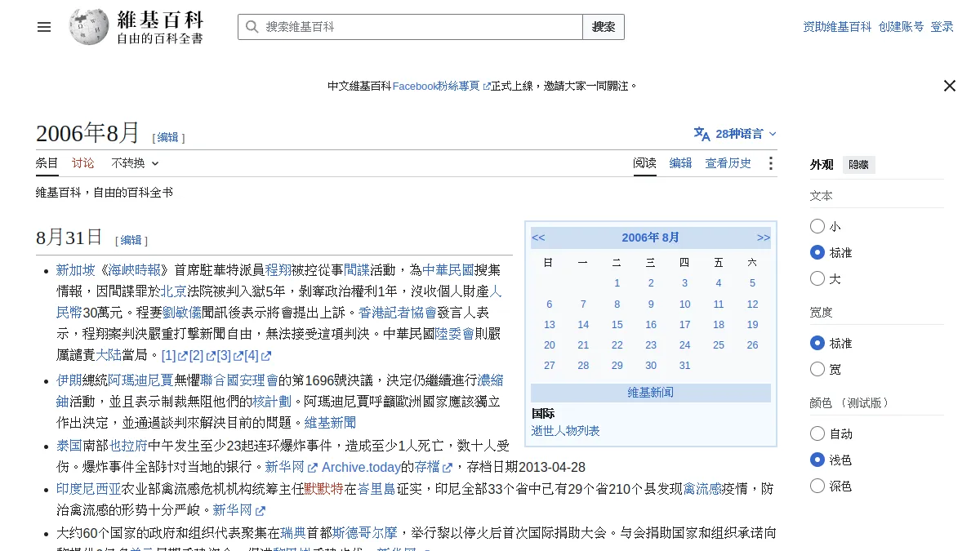Select day 15 in the August calendar
Screen dimensions: 980x551
(x=617, y=324)
